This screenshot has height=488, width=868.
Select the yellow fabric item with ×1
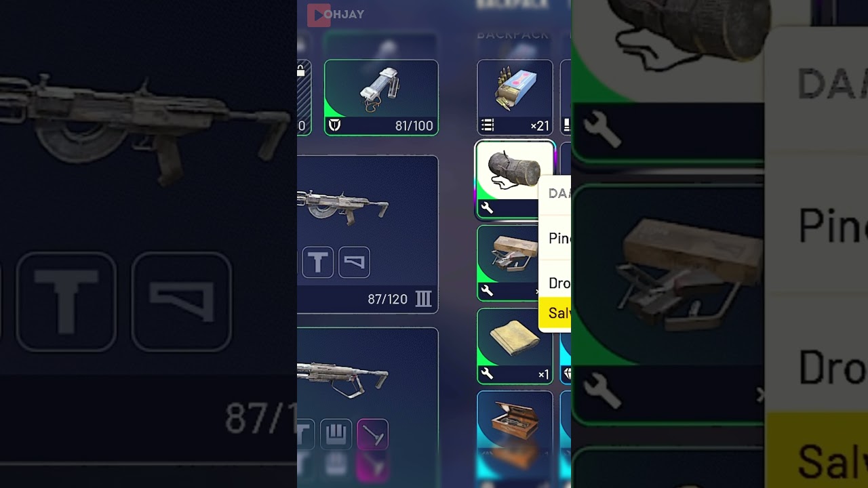(x=515, y=346)
